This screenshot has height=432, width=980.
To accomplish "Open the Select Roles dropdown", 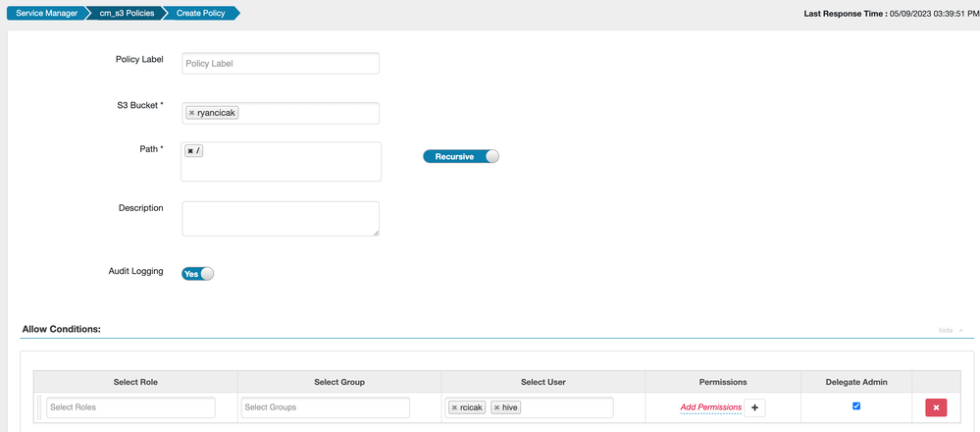I will click(130, 407).
